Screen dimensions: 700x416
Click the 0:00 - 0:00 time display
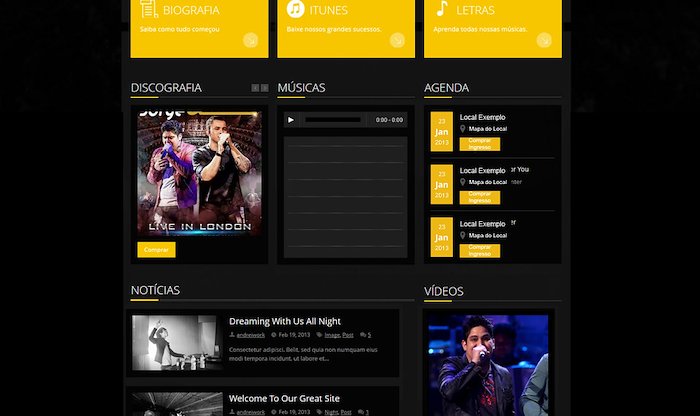pyautogui.click(x=389, y=120)
